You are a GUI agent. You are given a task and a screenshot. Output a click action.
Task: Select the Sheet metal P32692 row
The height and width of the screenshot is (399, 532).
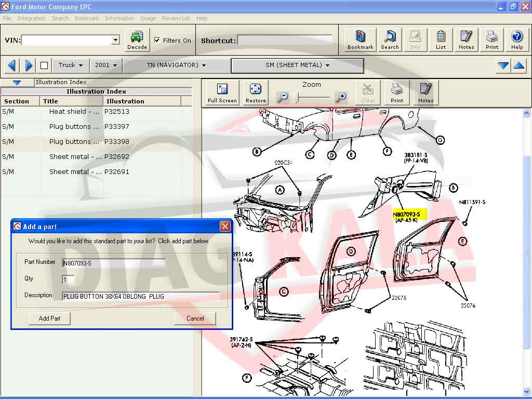point(96,157)
